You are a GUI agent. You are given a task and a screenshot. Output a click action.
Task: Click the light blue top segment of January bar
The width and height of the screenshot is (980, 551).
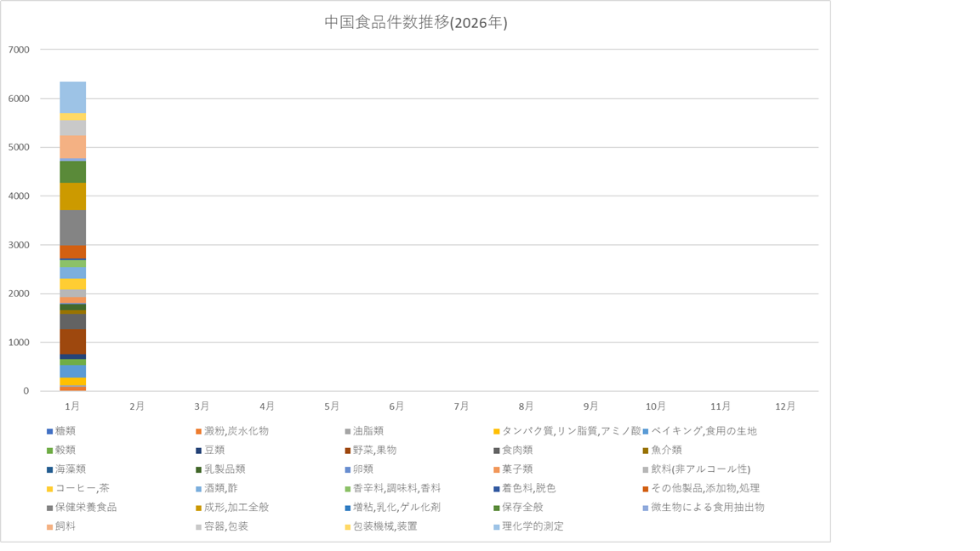pos(72,97)
